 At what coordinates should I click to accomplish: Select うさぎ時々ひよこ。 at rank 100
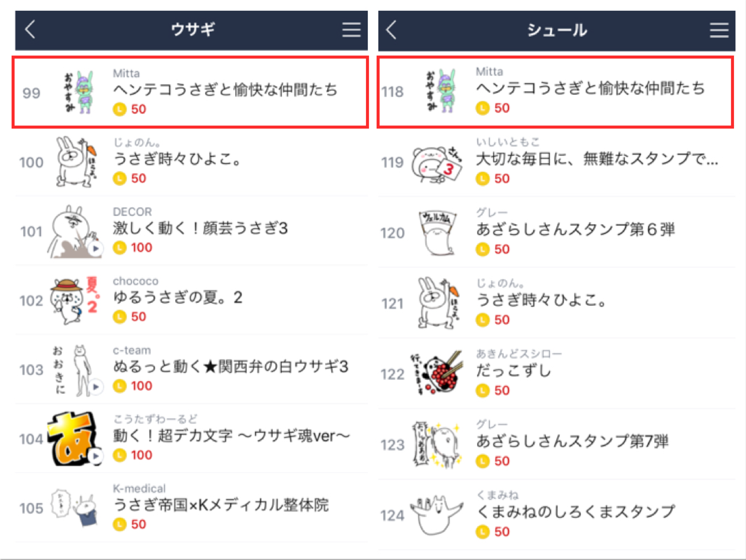[191, 162]
